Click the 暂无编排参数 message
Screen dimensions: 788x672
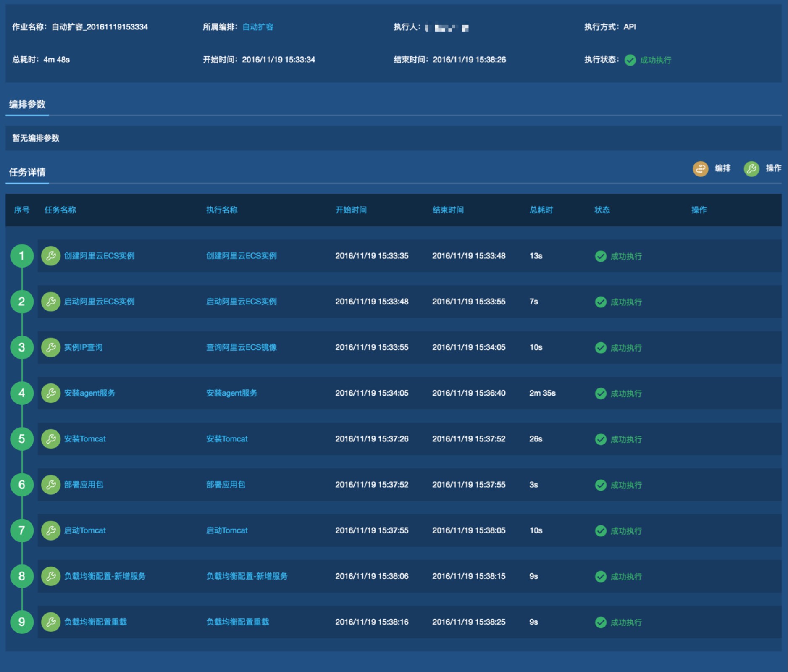[x=36, y=138]
